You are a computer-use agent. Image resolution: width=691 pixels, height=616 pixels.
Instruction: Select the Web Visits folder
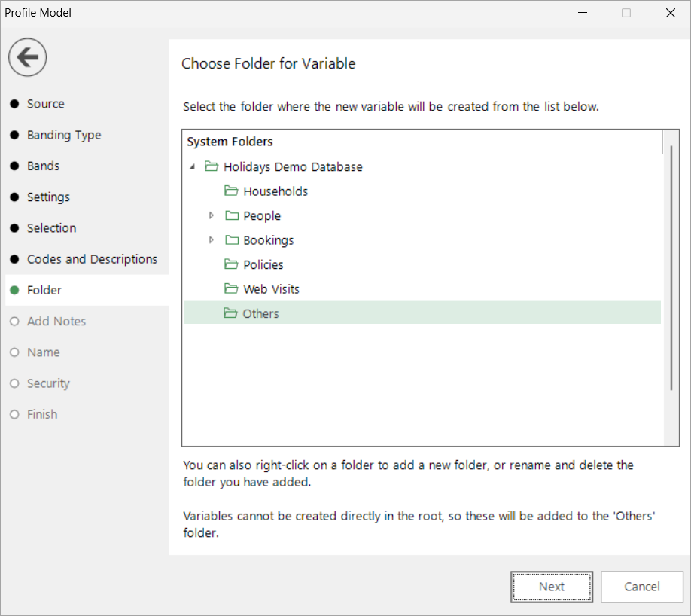[x=271, y=289]
